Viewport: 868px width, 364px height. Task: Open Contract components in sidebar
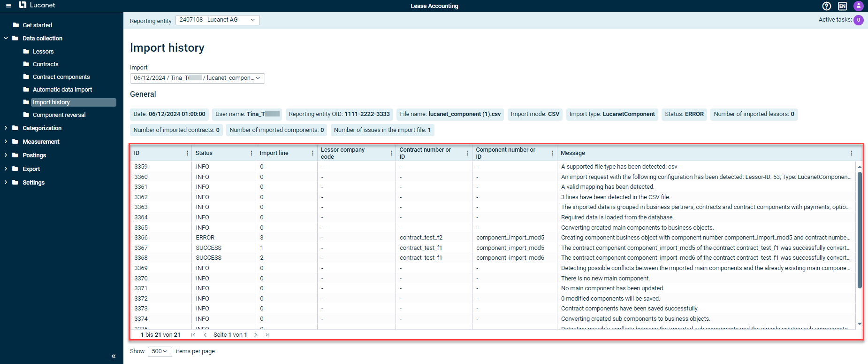tap(61, 77)
